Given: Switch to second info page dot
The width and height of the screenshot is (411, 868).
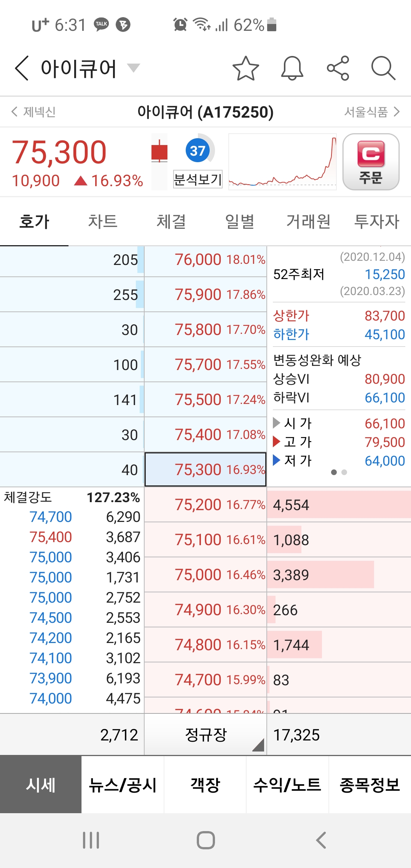Looking at the screenshot, I should (344, 472).
